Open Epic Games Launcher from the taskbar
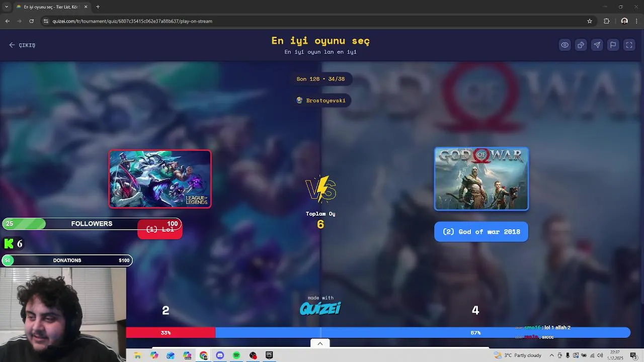The height and width of the screenshot is (362, 644). pyautogui.click(x=269, y=355)
